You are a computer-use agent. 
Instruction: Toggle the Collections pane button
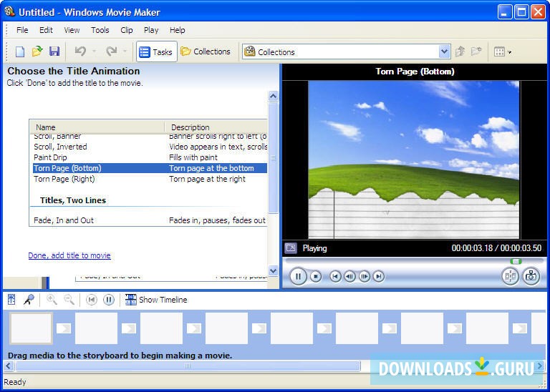coord(206,52)
